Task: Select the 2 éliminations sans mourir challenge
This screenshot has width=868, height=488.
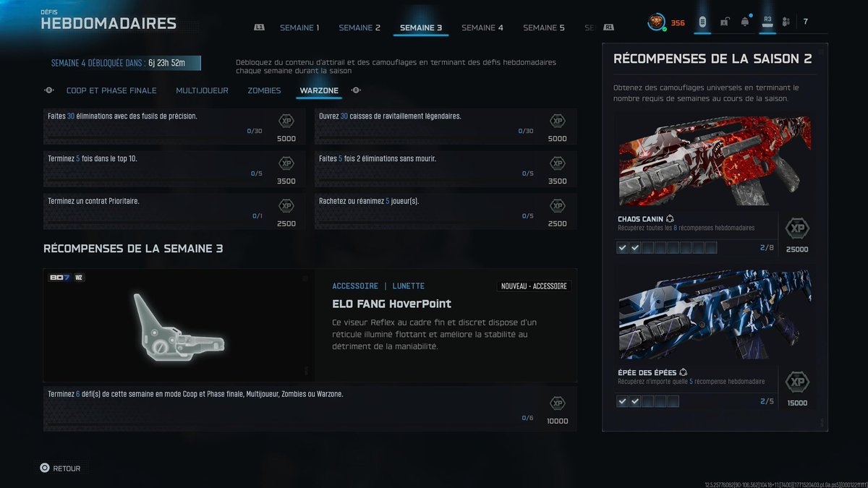Action: point(446,170)
